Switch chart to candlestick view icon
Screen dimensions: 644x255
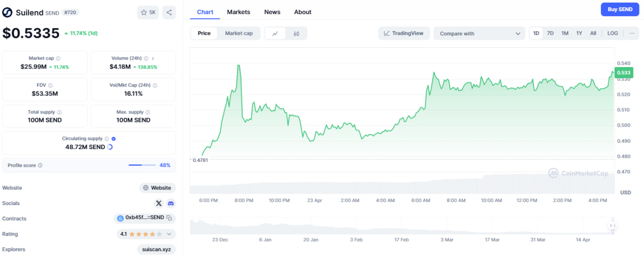(x=296, y=34)
